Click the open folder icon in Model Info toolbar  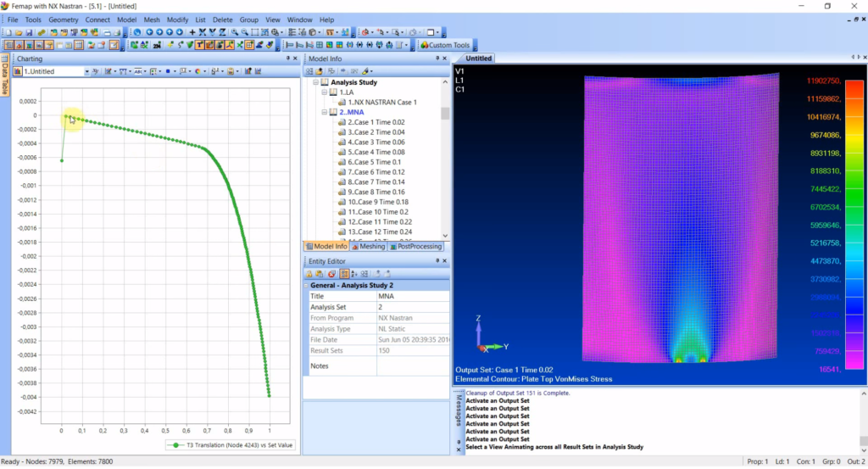point(320,71)
